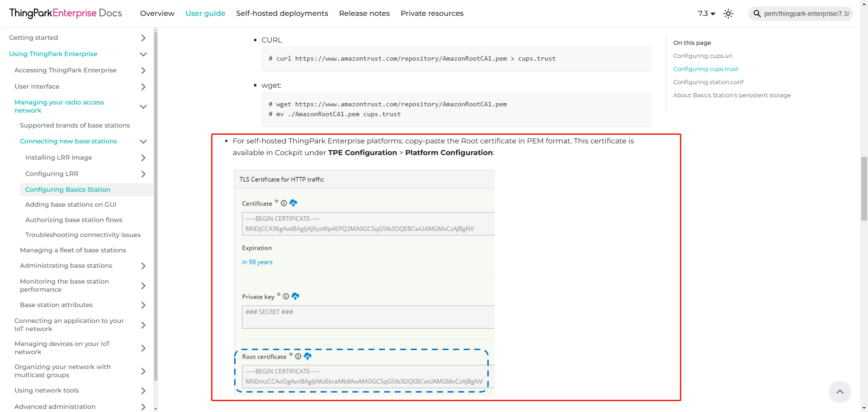Click the page scrollbar down arrow
Screen dimensions: 868x412
(864, 409)
